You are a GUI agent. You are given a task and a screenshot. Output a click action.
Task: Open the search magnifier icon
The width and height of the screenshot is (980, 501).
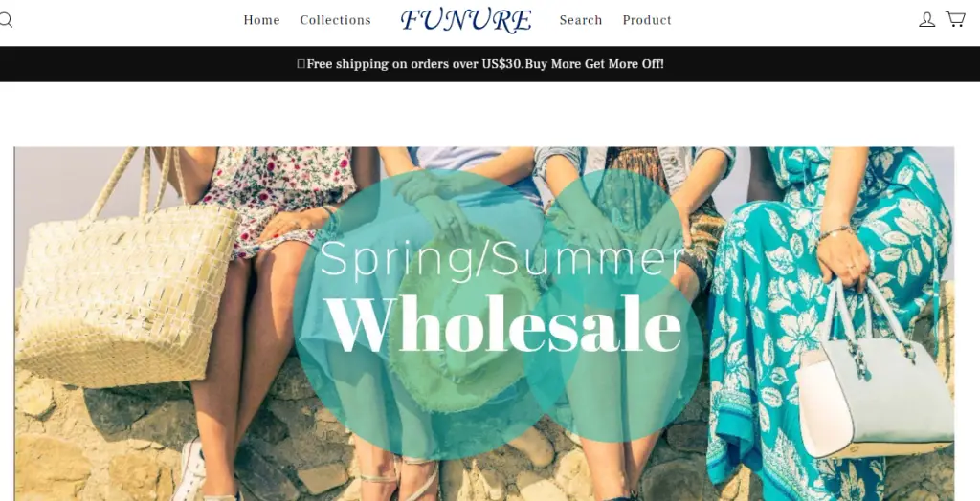6,20
